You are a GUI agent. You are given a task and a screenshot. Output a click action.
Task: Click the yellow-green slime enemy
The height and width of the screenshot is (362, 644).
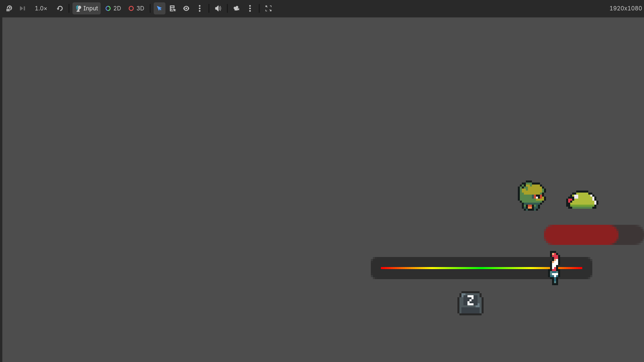coord(582,200)
